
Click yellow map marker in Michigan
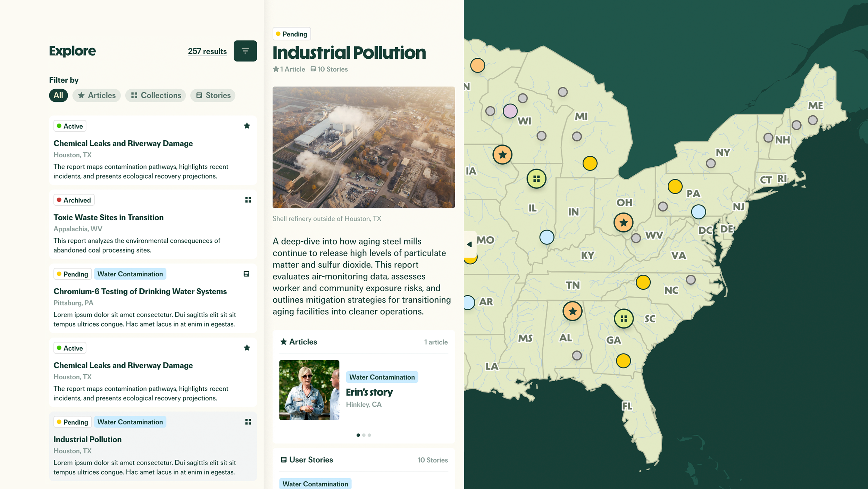pos(590,163)
